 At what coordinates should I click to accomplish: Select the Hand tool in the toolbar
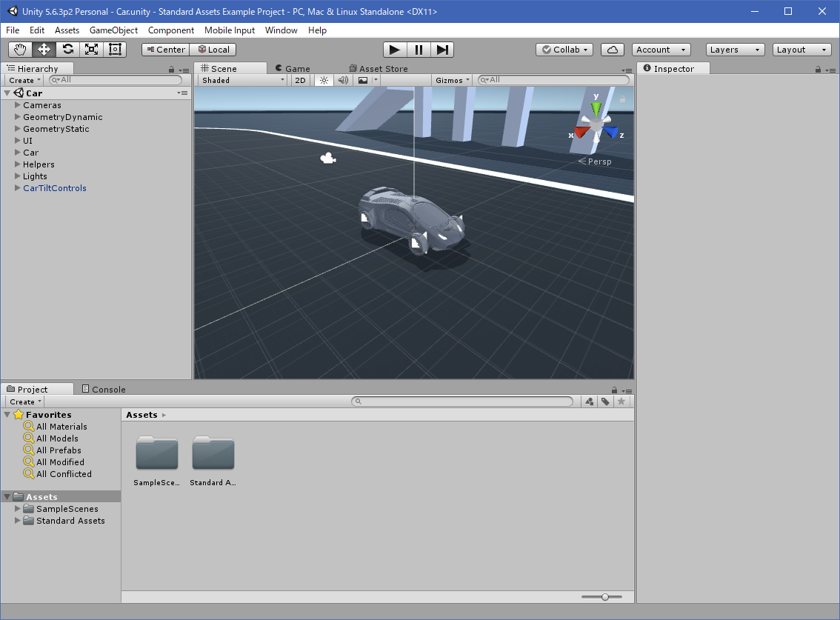point(21,50)
